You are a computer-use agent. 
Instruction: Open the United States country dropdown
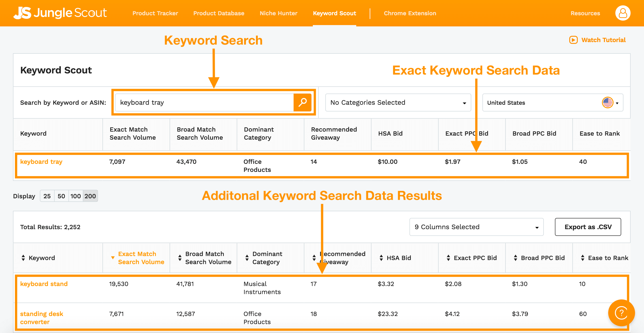552,102
